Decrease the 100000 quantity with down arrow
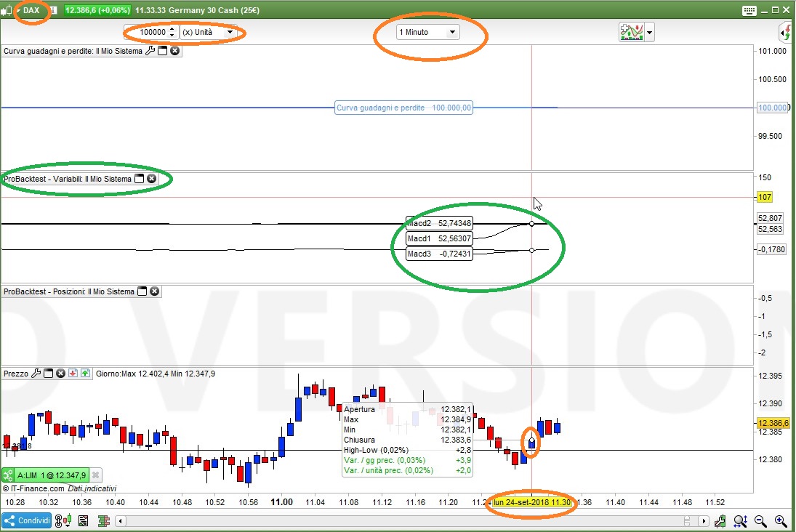The image size is (796, 532). [172, 35]
